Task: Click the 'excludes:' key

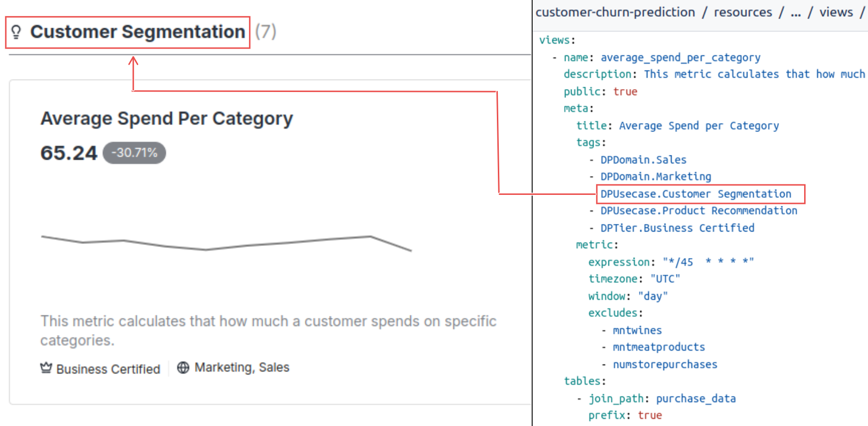Action: (x=616, y=313)
